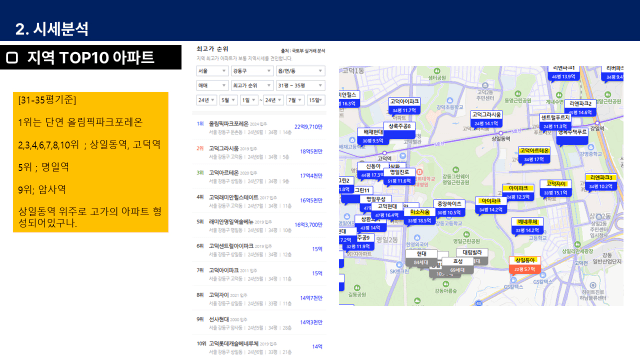Click the gray 효성 map marker

click(458, 266)
